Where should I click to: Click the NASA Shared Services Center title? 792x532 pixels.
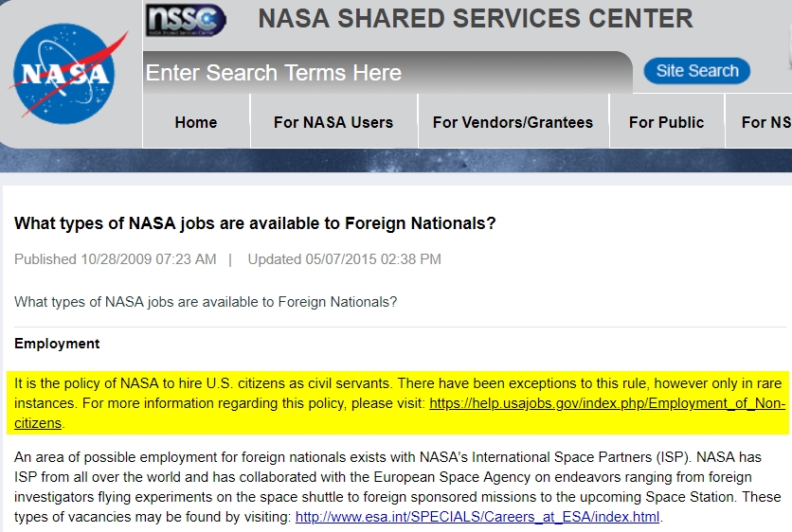pos(476,19)
